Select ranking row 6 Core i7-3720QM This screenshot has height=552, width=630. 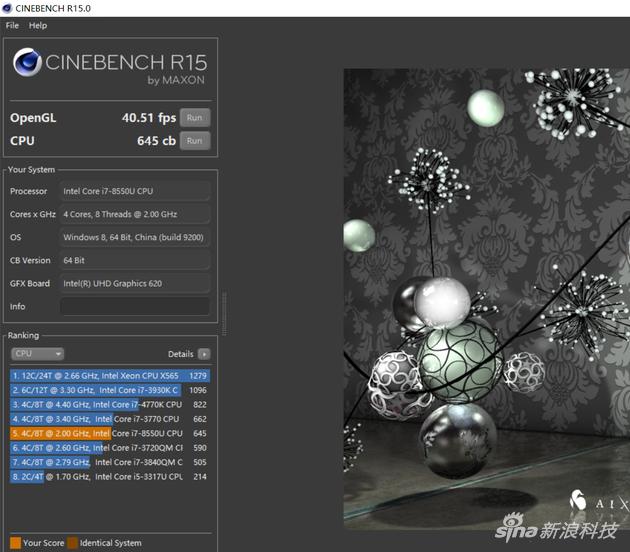click(x=110, y=448)
